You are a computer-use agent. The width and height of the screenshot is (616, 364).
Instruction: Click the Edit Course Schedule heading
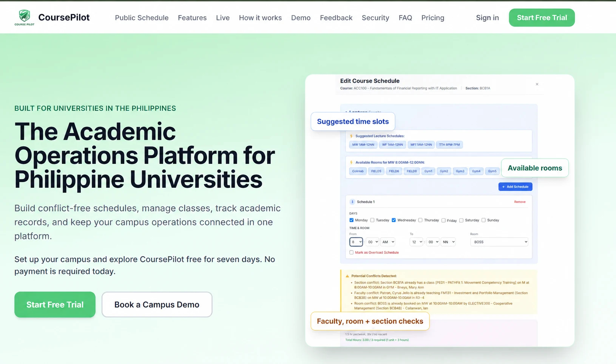(370, 81)
